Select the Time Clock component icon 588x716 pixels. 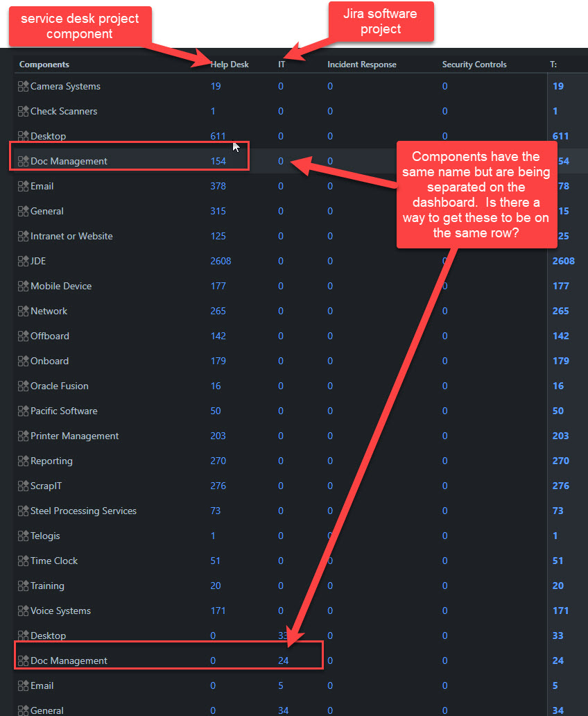coord(24,561)
